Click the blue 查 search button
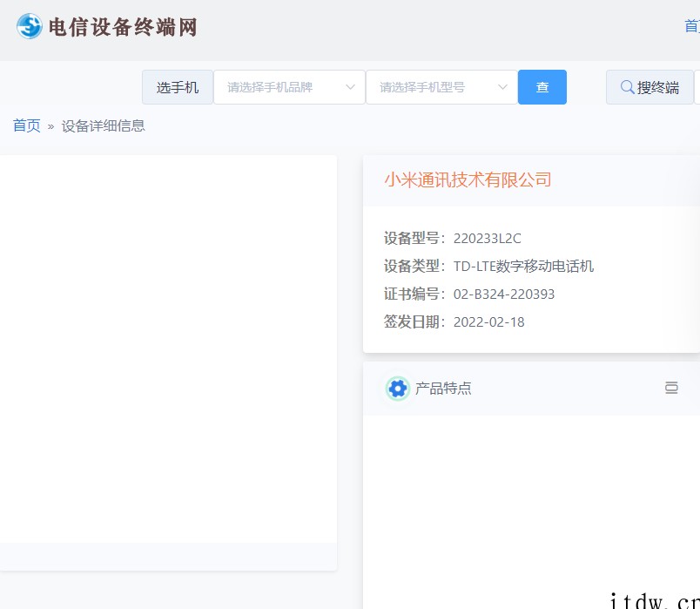700x609 pixels. coord(542,87)
